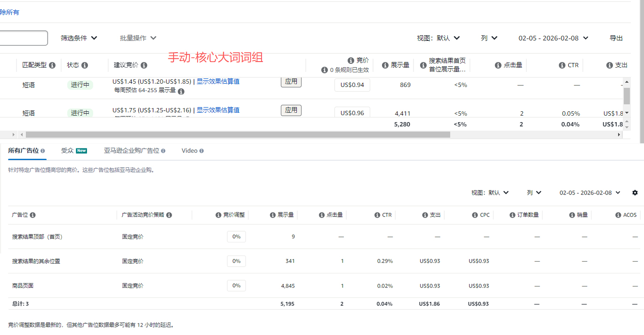Expand the 批量操作 bulk actions dropdown
Viewport: 644px width, 335px height.
tap(138, 38)
